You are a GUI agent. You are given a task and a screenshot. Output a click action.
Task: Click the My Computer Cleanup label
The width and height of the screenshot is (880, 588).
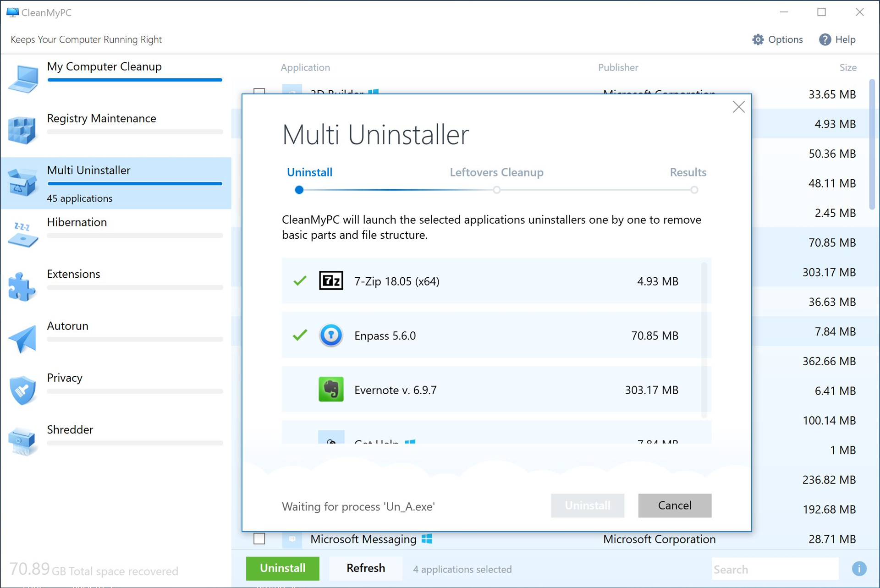(x=104, y=66)
